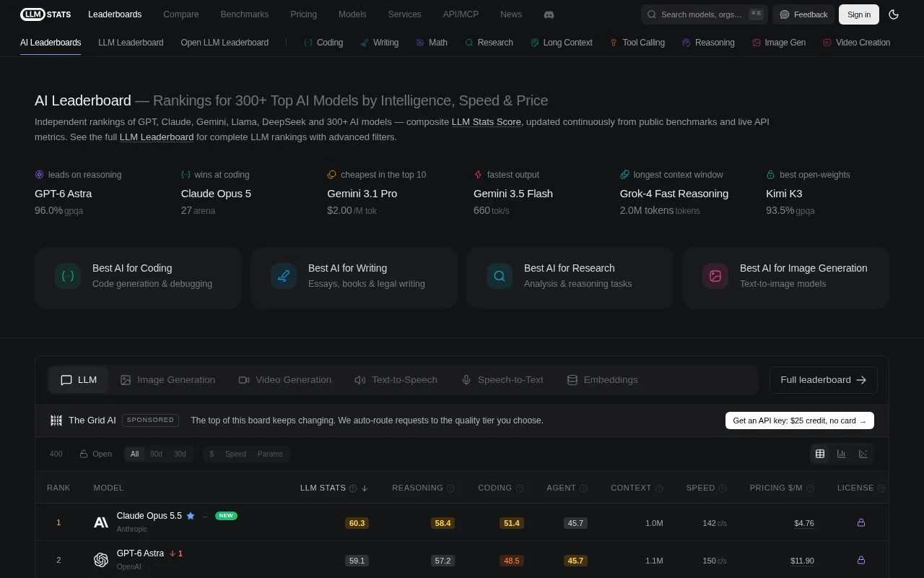924x578 pixels.
Task: Click the Sign in button
Action: (859, 14)
